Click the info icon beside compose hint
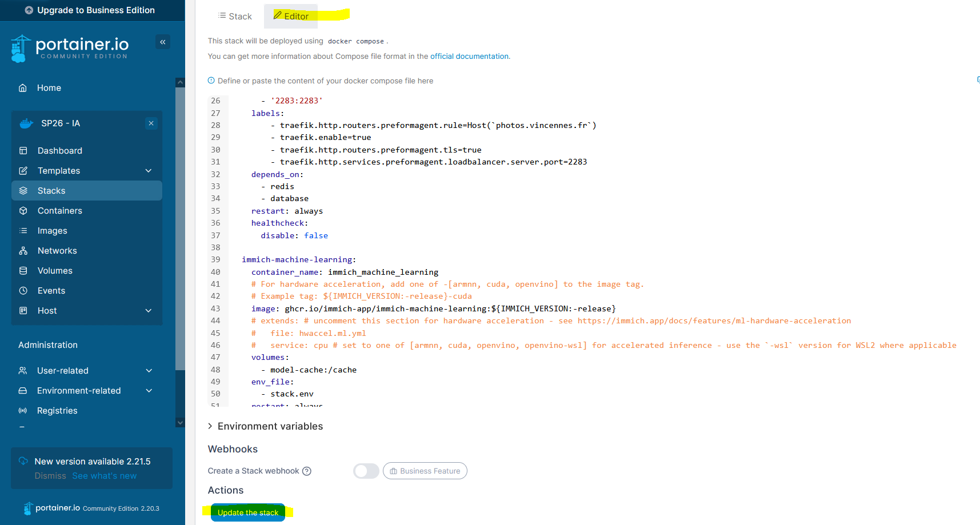Screen dimensions: 980x525 point(211,81)
